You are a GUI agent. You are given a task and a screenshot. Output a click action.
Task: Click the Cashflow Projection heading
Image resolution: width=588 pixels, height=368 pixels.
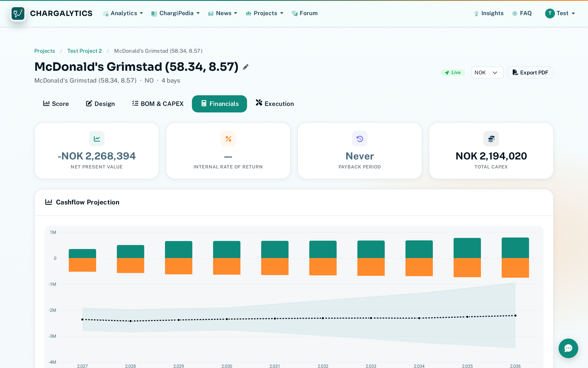88,202
